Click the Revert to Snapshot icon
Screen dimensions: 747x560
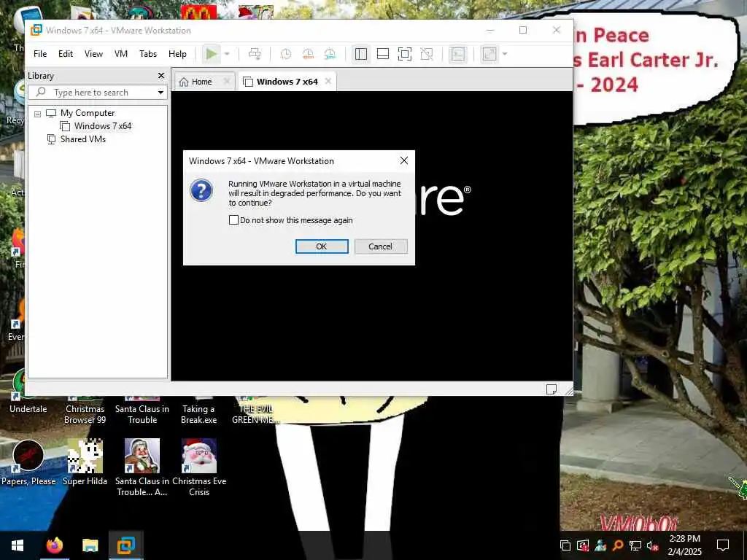coord(308,54)
